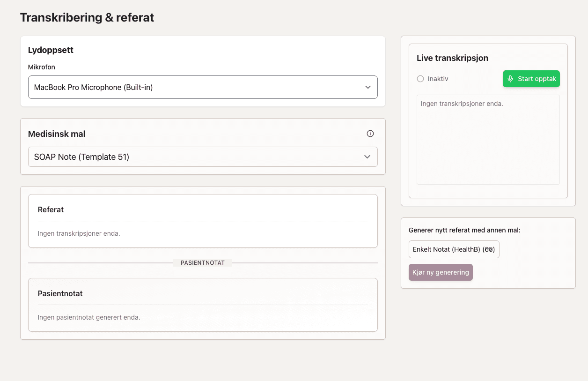Select the Enkelt Notat (HealthB) template button

click(x=454, y=249)
